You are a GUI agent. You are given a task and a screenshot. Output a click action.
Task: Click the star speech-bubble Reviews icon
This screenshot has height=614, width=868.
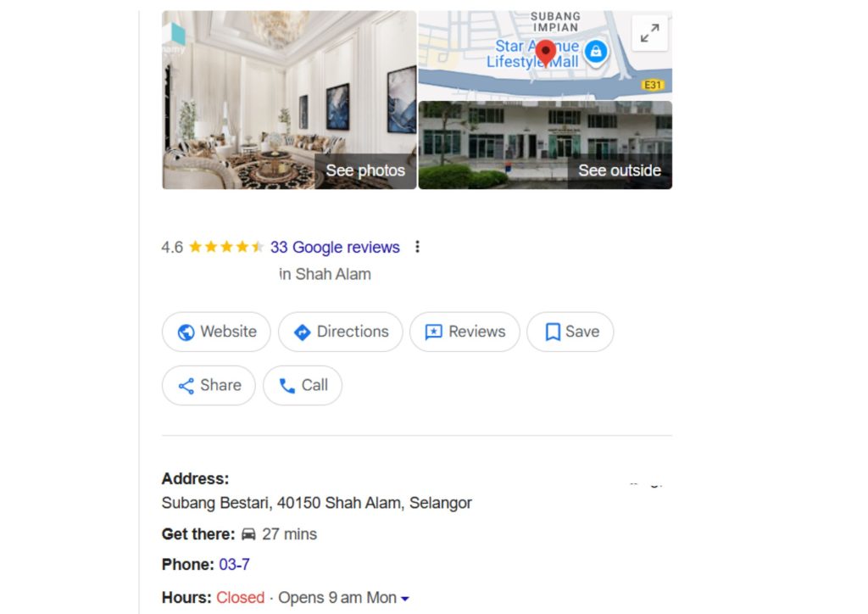[433, 332]
